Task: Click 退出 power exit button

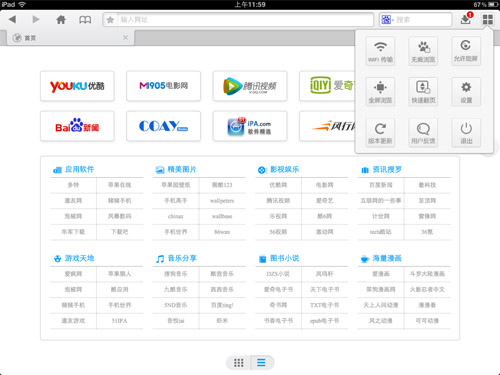Action: pos(466,133)
